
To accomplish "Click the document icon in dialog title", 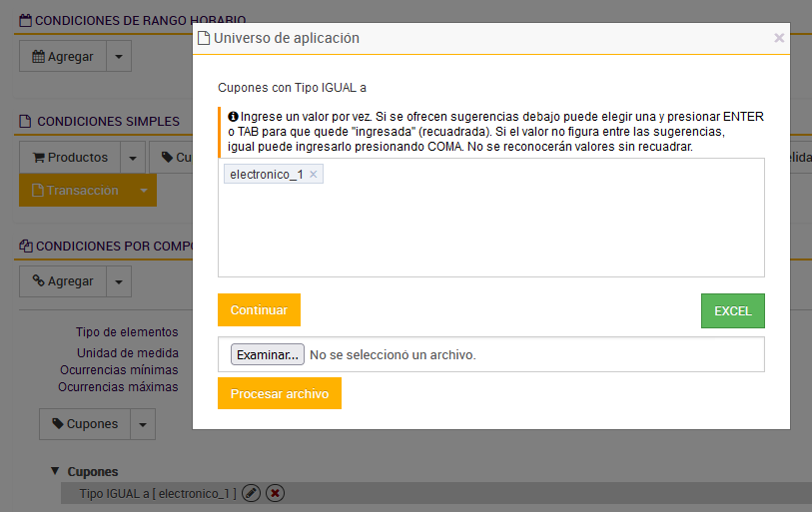I will coord(204,38).
